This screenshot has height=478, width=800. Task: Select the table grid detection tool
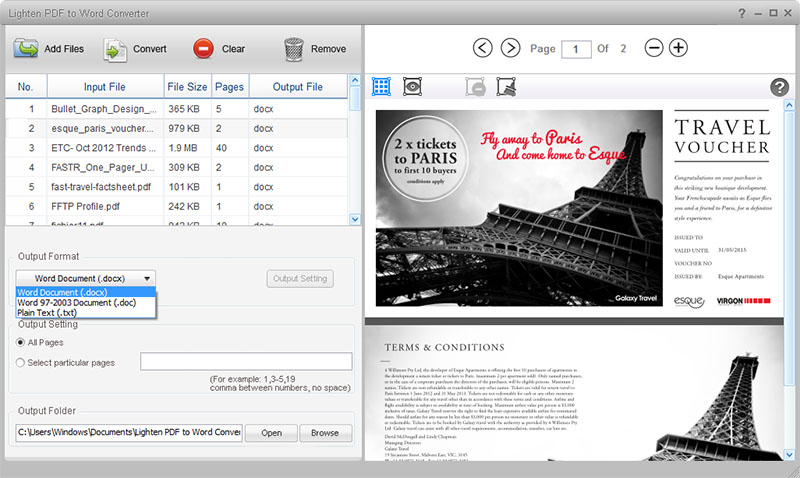pyautogui.click(x=381, y=87)
